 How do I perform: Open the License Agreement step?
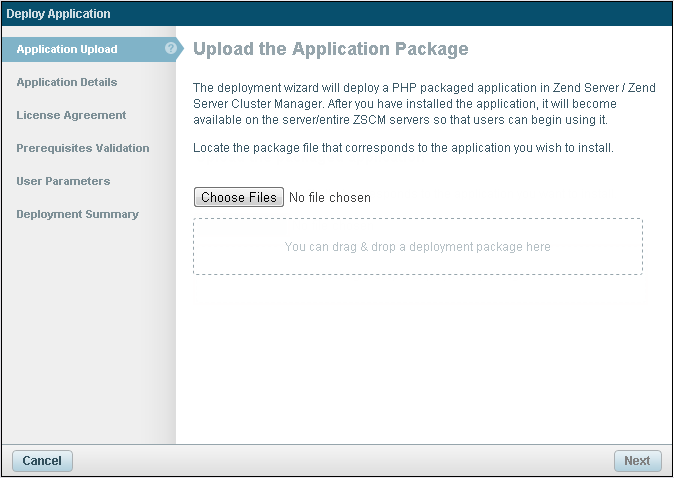coord(71,115)
